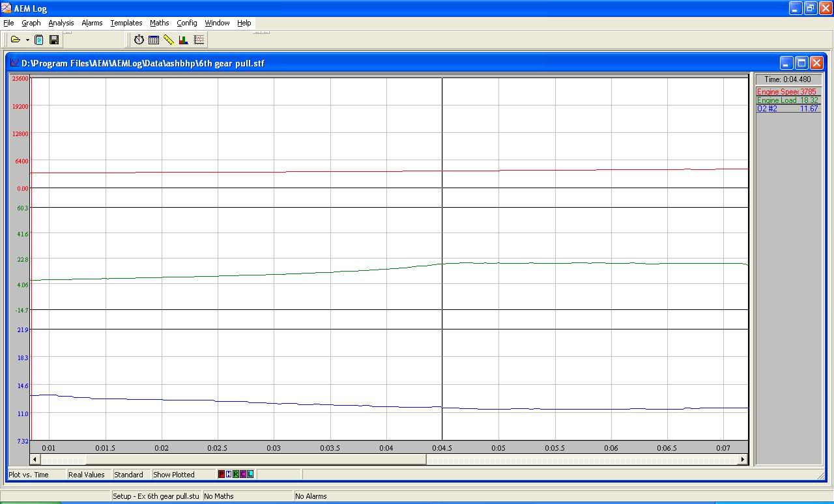834x504 pixels.
Task: Click the Setup - Ex 6th gear pull.stu status
Action: (156, 496)
